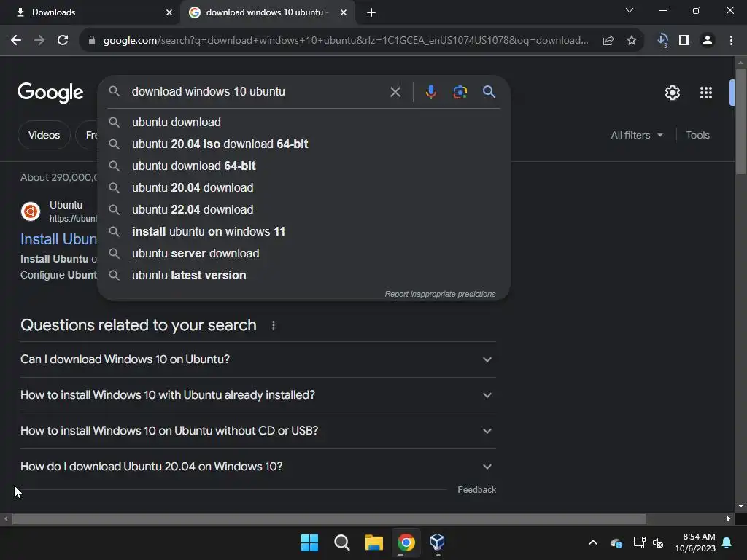
Task: Open tab search chevron in title bar
Action: pyautogui.click(x=630, y=10)
